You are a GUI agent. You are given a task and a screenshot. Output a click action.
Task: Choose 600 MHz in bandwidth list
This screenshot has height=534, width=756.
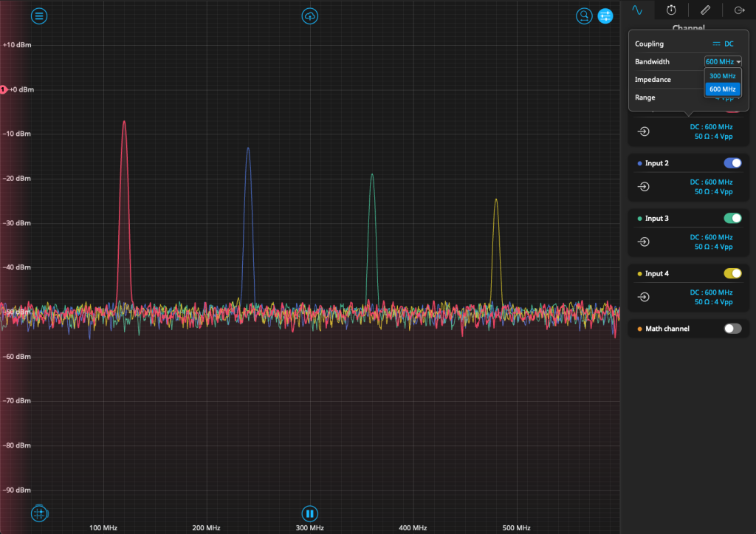pos(722,89)
